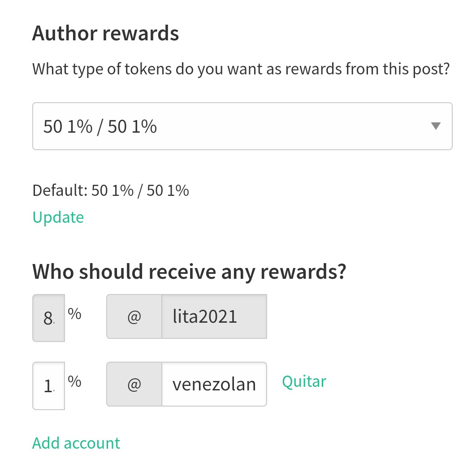Click the 'Default: 50 1% / 50 1%' label
476x476 pixels.
pyautogui.click(x=111, y=190)
